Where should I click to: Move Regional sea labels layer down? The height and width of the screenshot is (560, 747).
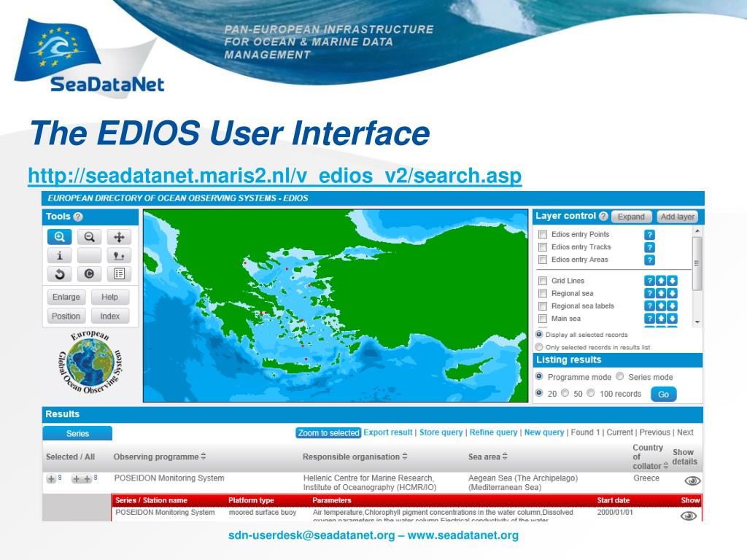[x=672, y=306]
